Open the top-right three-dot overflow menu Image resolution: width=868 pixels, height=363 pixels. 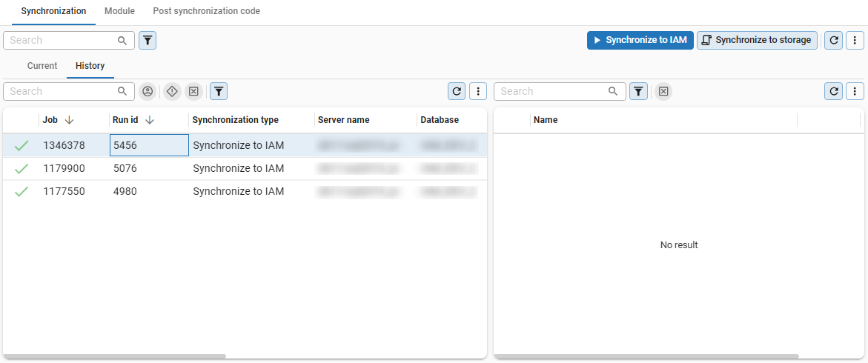[855, 40]
